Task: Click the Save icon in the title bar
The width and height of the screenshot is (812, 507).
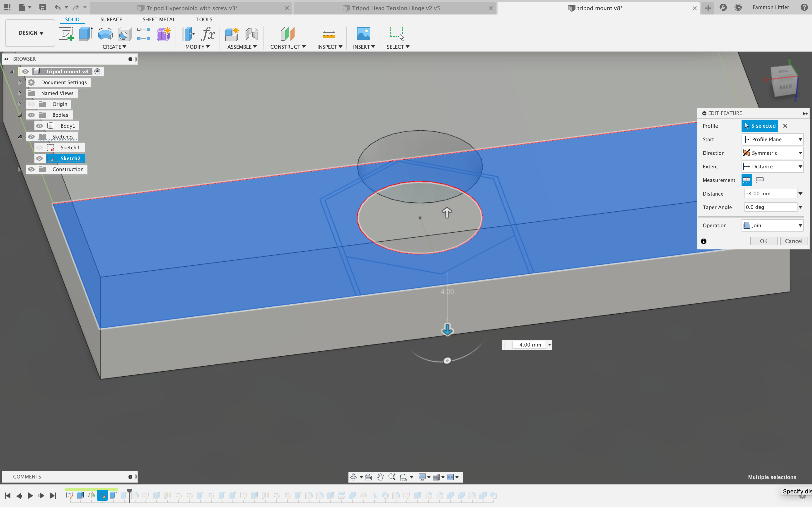Action: point(42,7)
